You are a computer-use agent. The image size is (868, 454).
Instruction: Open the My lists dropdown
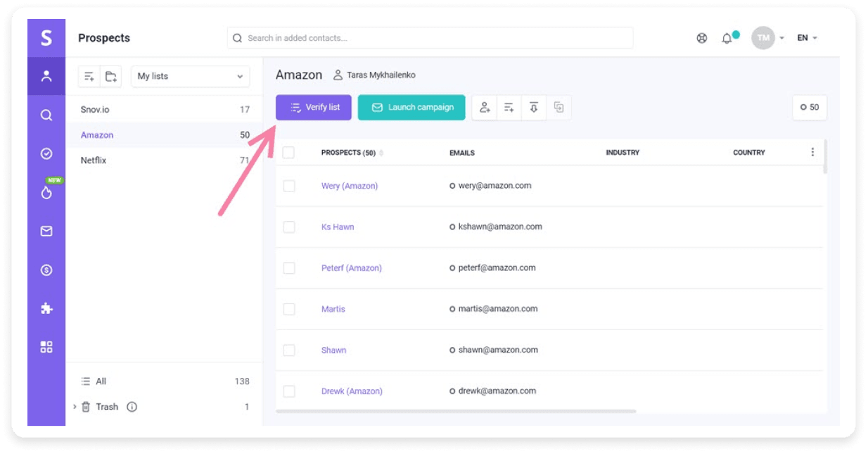click(x=190, y=76)
